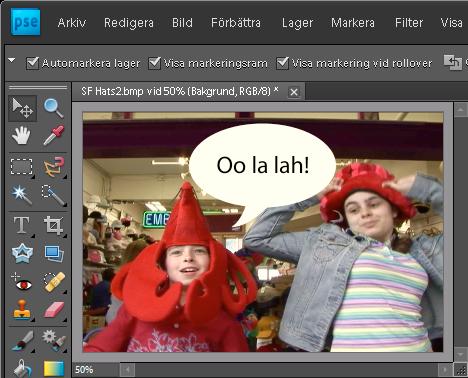The image size is (468, 378).
Task: Select the pink Eraser tool
Action: [x=53, y=310]
